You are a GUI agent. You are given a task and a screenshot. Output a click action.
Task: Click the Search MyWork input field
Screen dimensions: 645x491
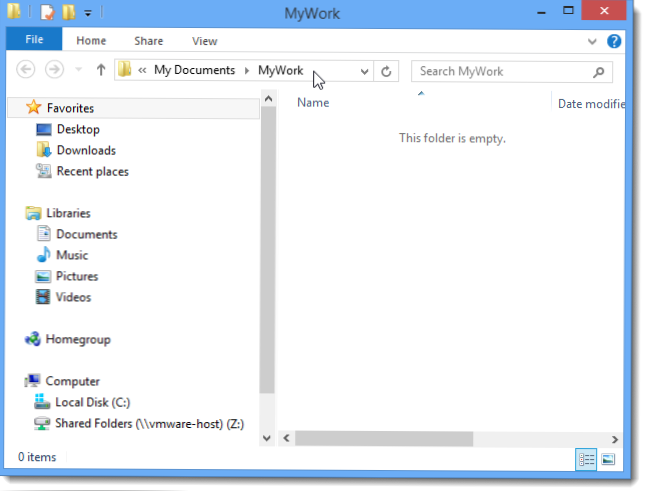pos(500,72)
